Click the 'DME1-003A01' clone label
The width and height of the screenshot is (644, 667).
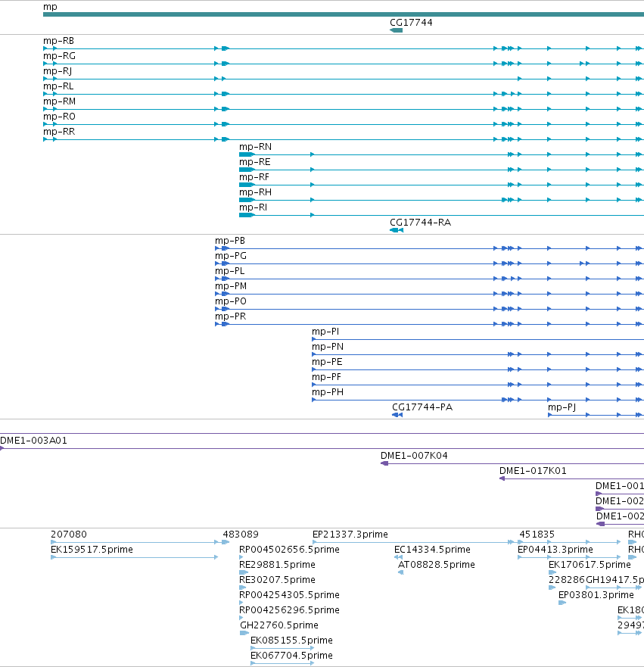click(33, 441)
